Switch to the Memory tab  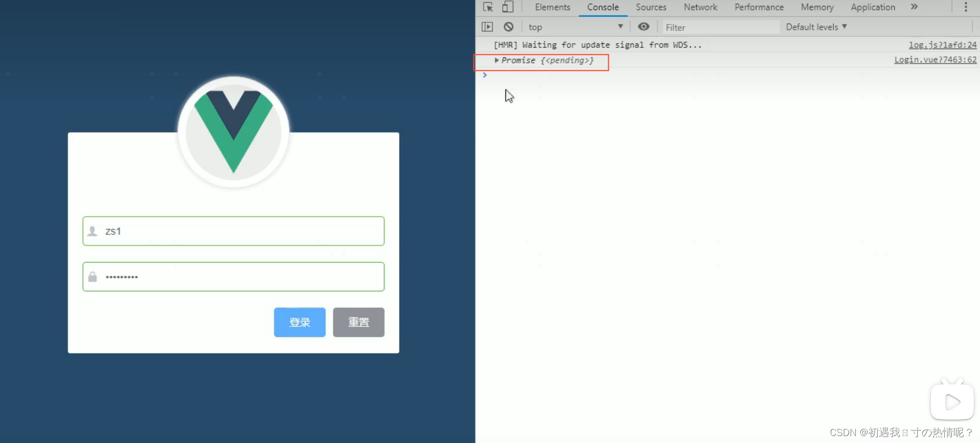pyautogui.click(x=817, y=7)
